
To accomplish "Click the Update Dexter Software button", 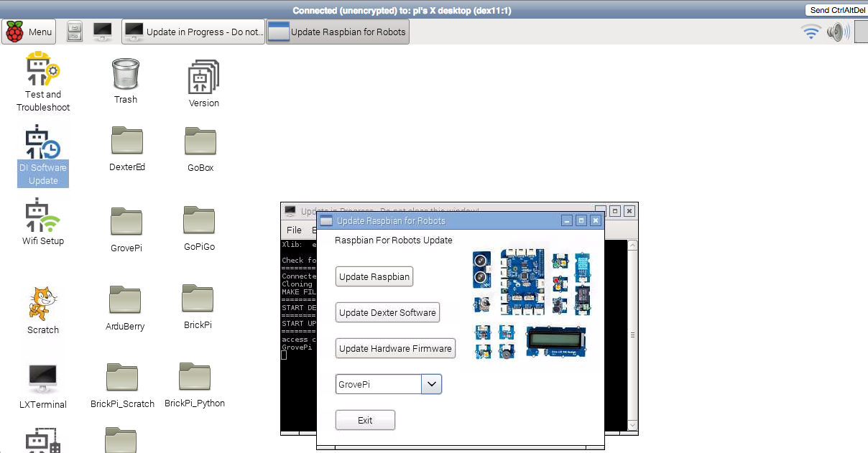I will [387, 312].
